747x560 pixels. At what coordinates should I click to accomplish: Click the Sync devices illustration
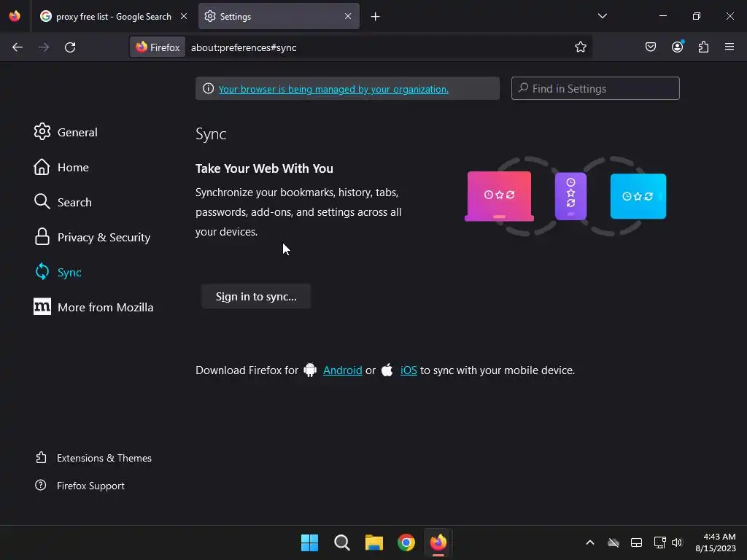pyautogui.click(x=565, y=195)
